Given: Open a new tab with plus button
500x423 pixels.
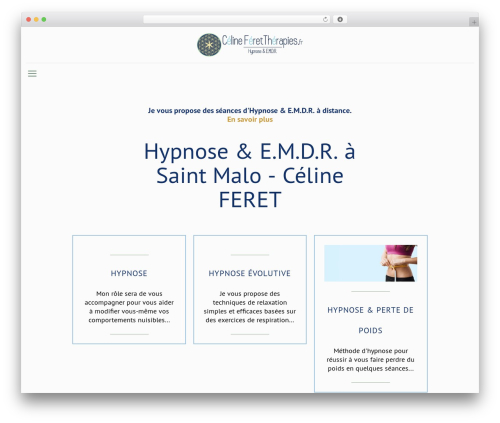Looking at the screenshot, I should pos(474,22).
